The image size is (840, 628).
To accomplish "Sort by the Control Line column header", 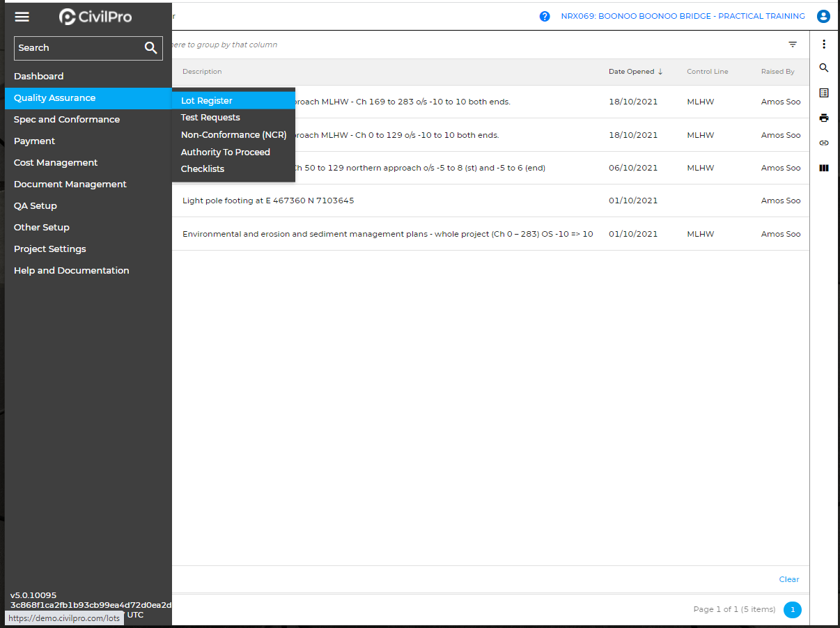I will pos(708,72).
